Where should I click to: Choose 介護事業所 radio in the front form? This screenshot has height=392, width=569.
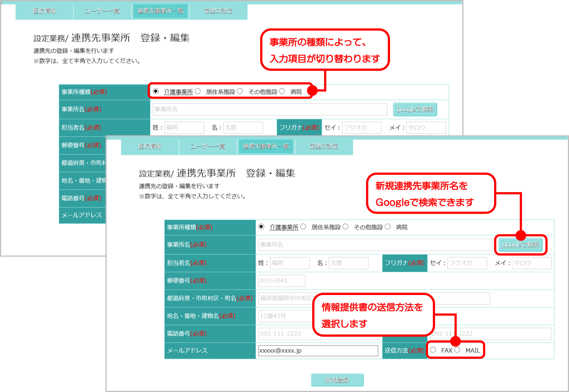tap(261, 227)
